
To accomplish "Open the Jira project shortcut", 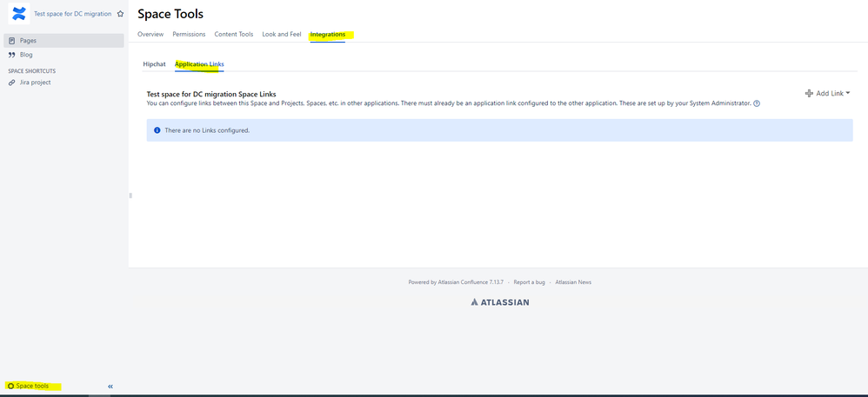I will (36, 83).
